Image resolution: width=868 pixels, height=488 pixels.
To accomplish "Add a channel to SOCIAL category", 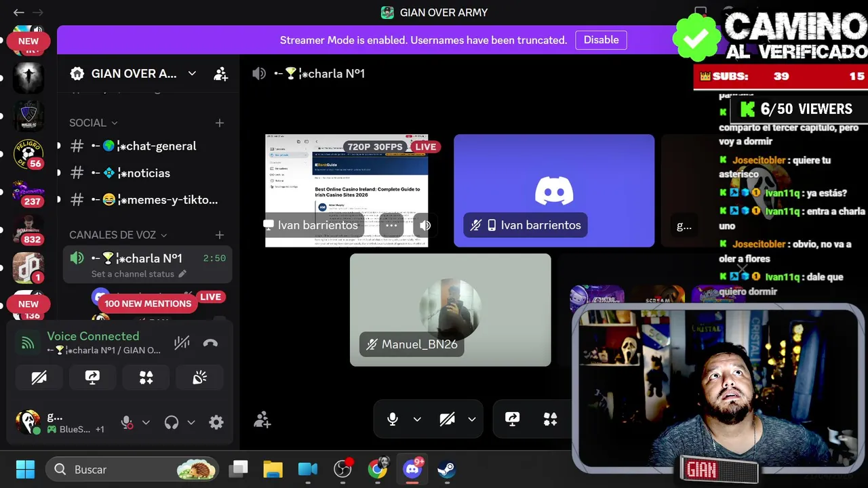I will [220, 123].
